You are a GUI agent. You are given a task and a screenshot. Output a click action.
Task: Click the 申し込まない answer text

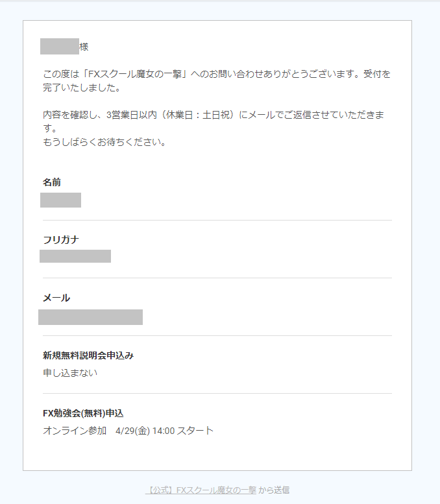tap(70, 373)
